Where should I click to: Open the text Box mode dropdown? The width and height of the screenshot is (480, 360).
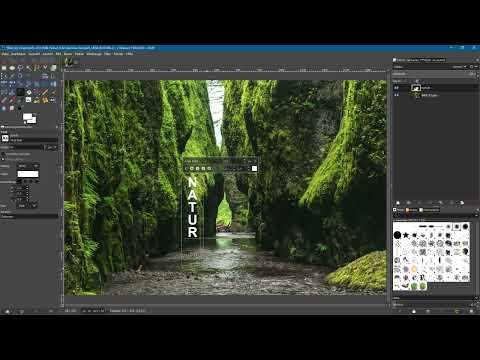point(27,206)
